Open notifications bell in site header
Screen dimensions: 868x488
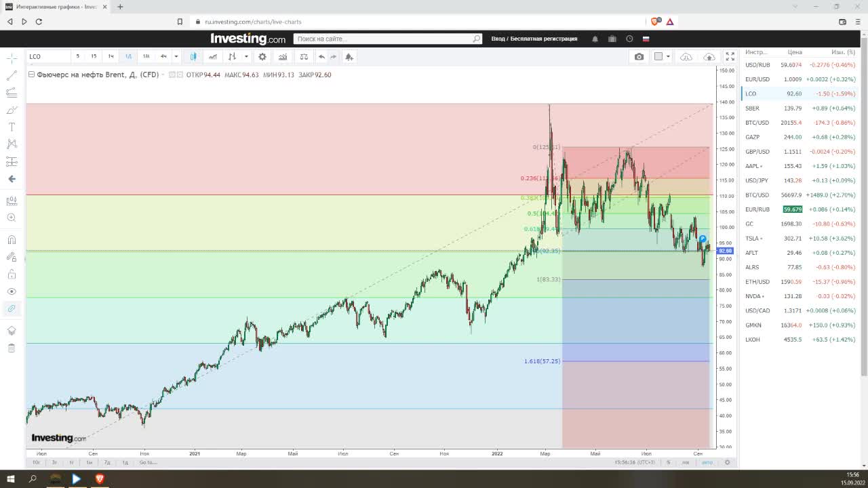pyautogui.click(x=595, y=39)
